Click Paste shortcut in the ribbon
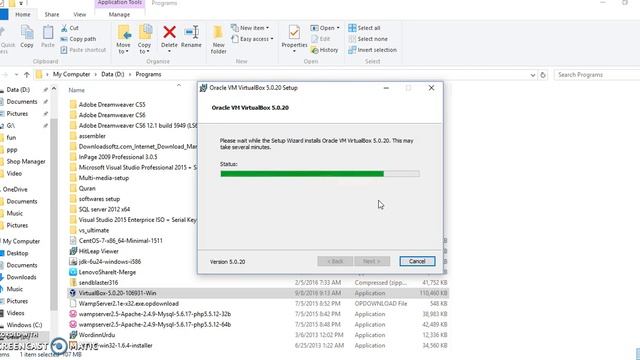 pos(83,50)
